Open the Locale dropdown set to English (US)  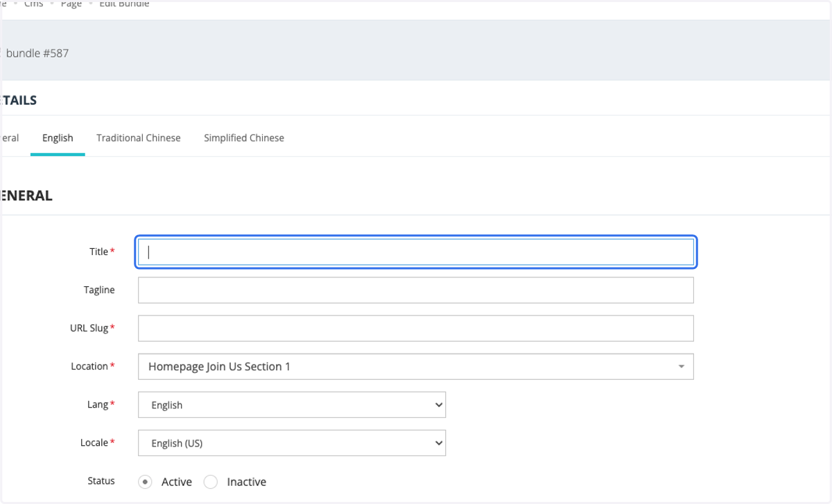tap(292, 443)
